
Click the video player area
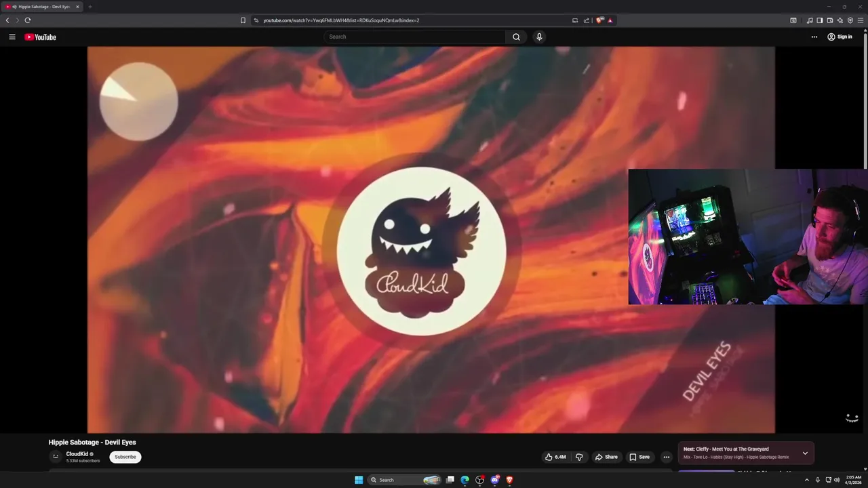[x=431, y=239]
